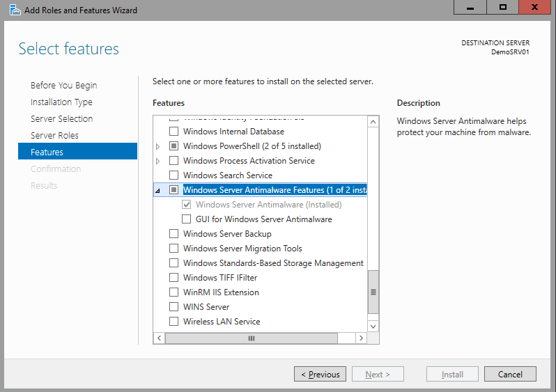Open the Before You Begin step

click(64, 86)
